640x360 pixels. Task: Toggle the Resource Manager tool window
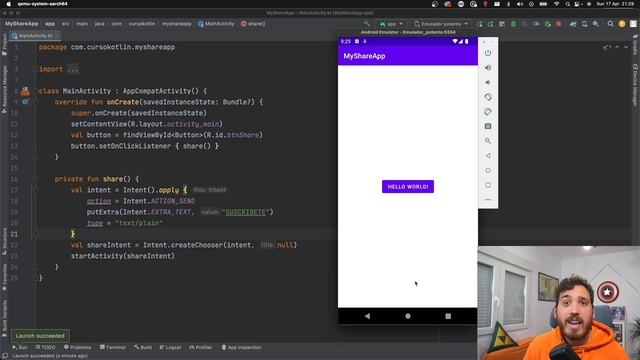point(4,90)
